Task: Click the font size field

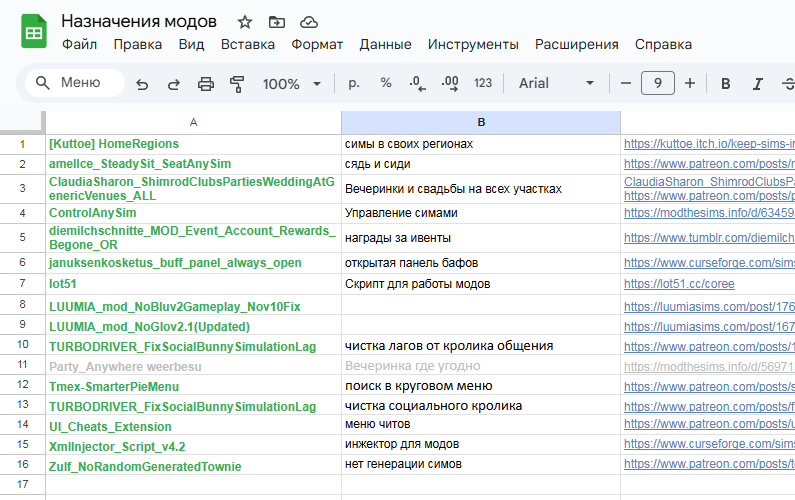Action: coord(658,83)
